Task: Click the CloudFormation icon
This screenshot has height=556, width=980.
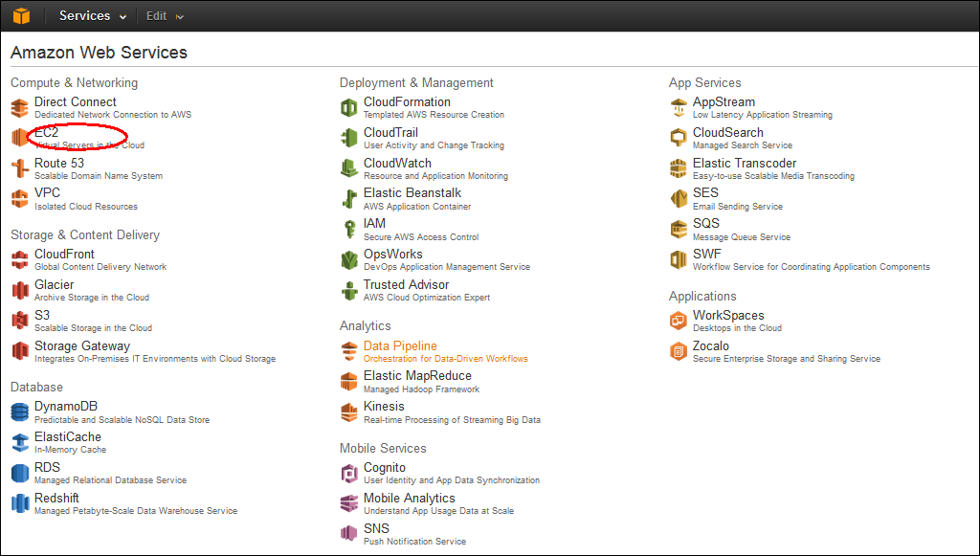Action: [349, 107]
